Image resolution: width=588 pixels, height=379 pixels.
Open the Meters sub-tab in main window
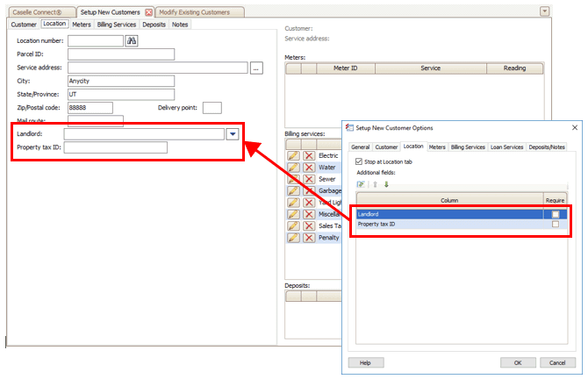(82, 25)
